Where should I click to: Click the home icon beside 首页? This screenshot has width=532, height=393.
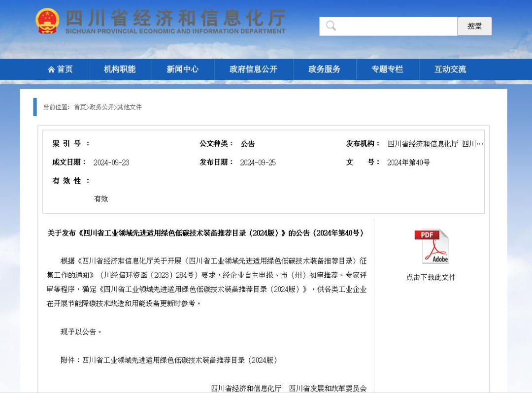click(x=51, y=69)
